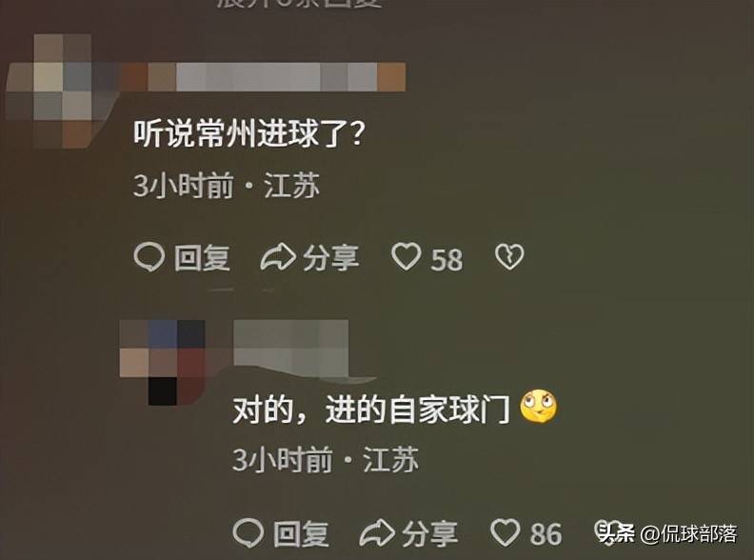Screen dimensions: 754x560
Task: Click reply bubble icon under 听说常州进球了 comment
Action: click(x=149, y=257)
